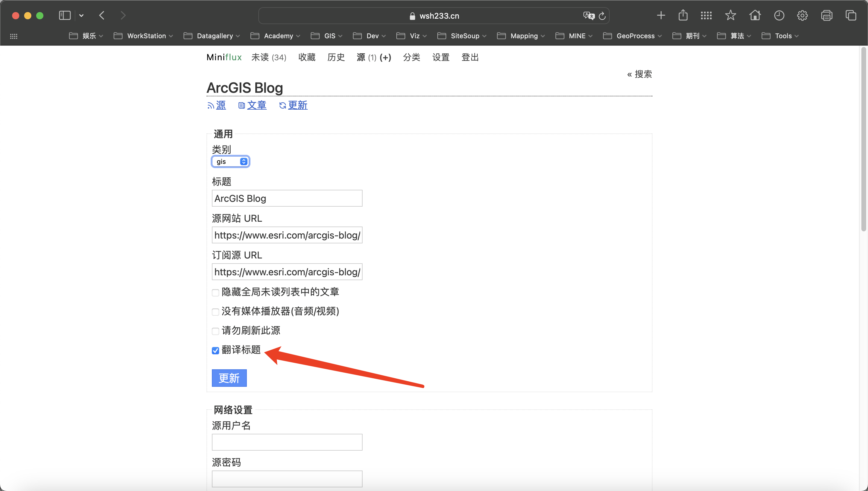868x491 pixels.
Task: Open settings gear icon in toolbar
Action: pos(803,15)
